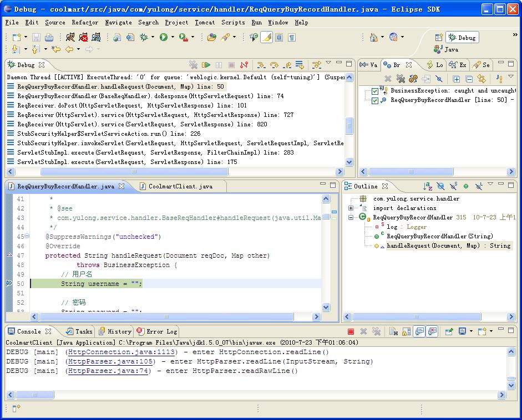The width and height of the screenshot is (522, 420).
Task: Click the Save icon in main toolbar
Action: click(x=36, y=37)
